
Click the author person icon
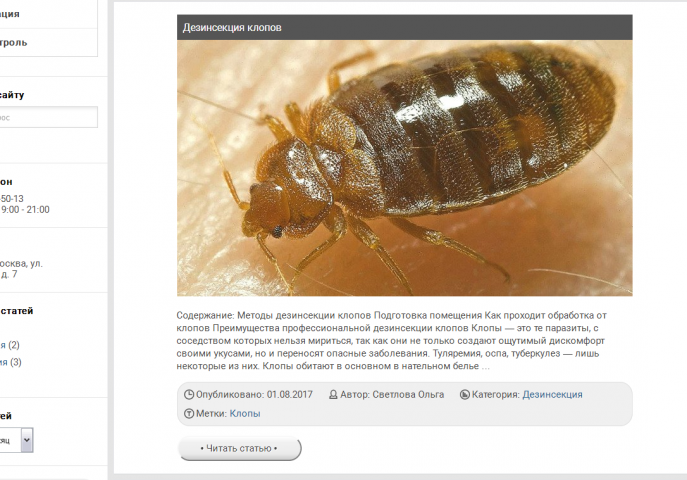click(333, 395)
